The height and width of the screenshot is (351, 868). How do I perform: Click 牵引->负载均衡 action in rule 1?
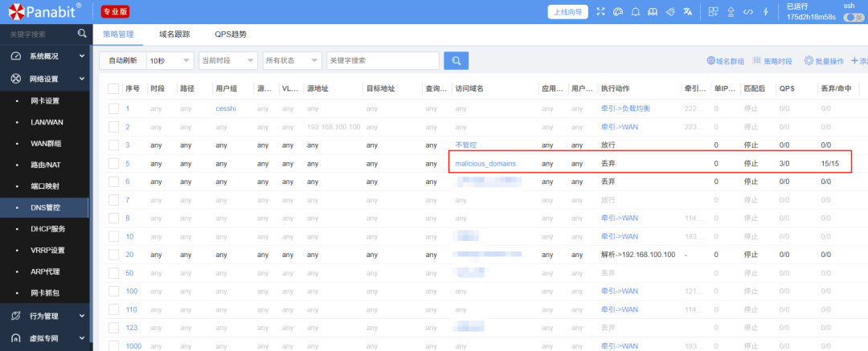pyautogui.click(x=625, y=108)
